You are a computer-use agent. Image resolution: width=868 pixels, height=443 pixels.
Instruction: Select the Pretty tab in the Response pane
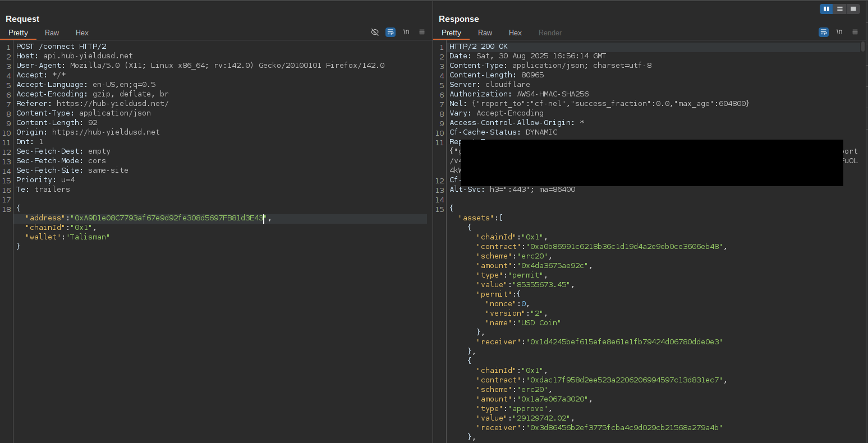coord(452,33)
